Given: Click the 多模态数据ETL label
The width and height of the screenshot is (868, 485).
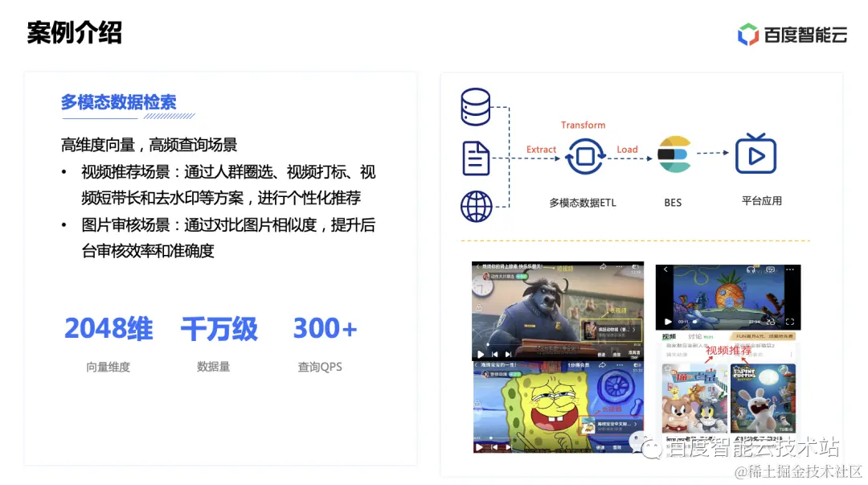Looking at the screenshot, I should pyautogui.click(x=583, y=203).
